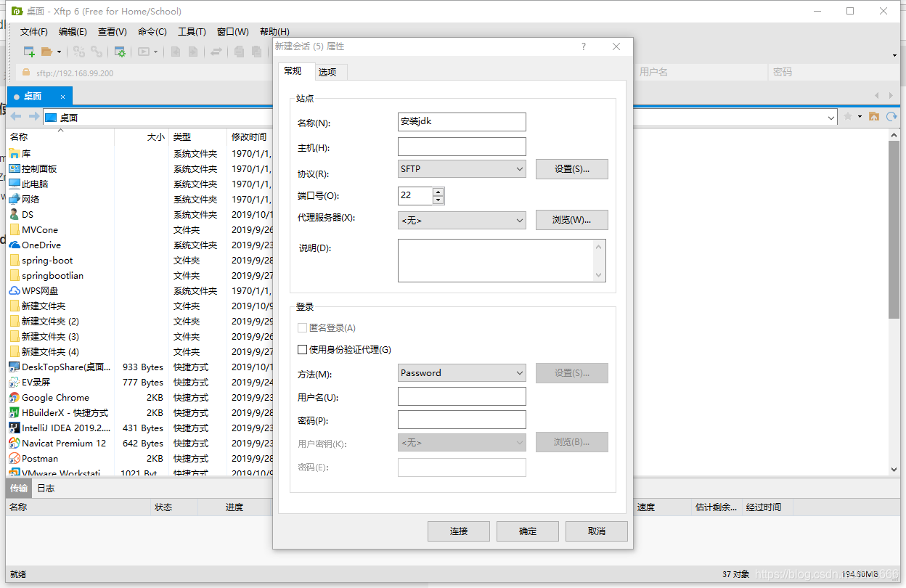Open the 方法 Password dropdown
The height and width of the screenshot is (588, 906).
tap(462, 373)
